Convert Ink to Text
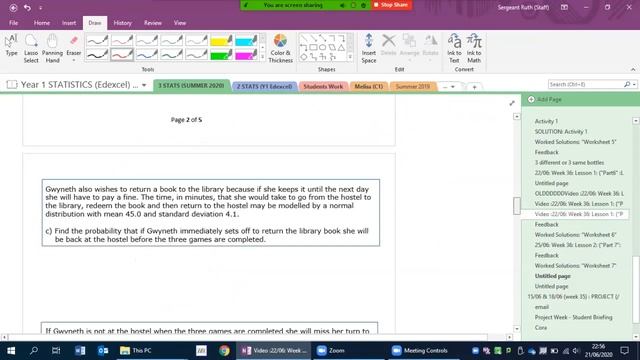Viewport: 640px width, 360px height. [x=454, y=48]
